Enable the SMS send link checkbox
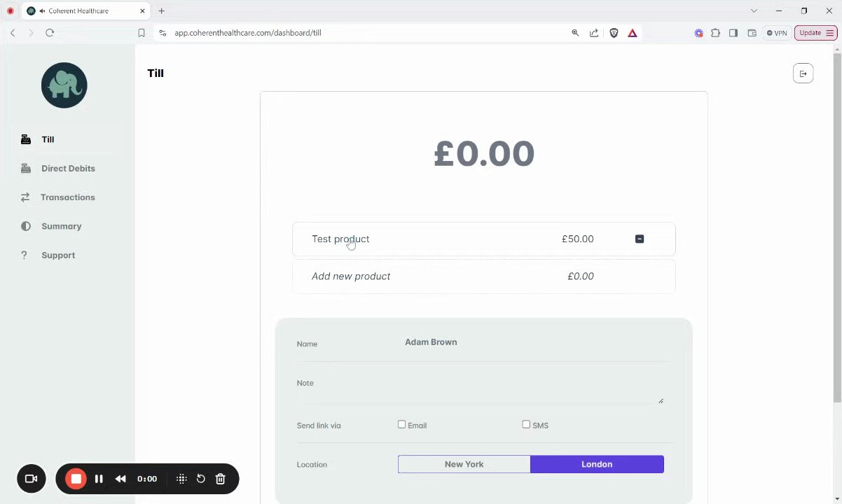 (526, 424)
